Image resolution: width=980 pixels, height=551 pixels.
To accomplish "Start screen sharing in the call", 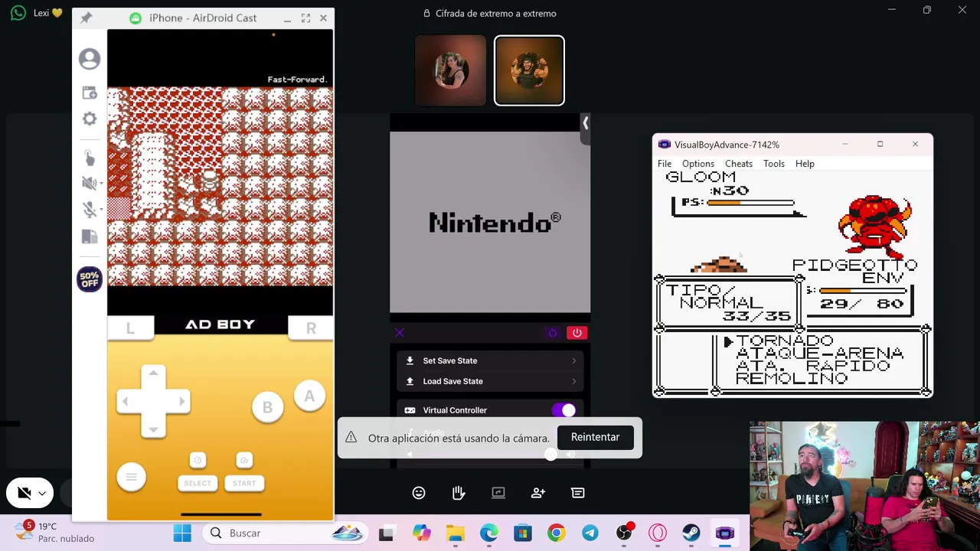I will click(x=498, y=493).
